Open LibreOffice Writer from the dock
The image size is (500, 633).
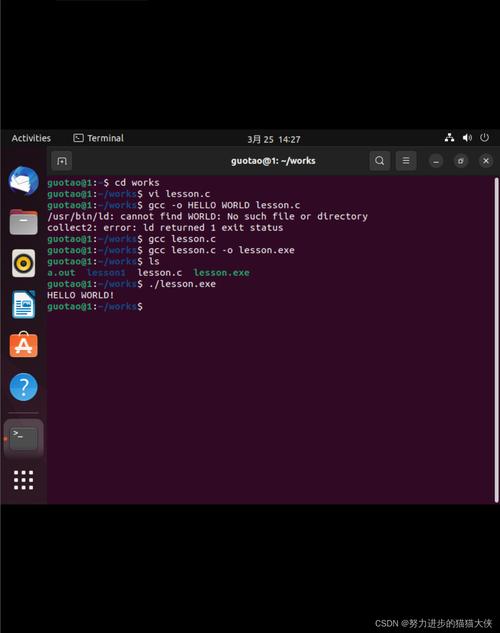coord(23,304)
